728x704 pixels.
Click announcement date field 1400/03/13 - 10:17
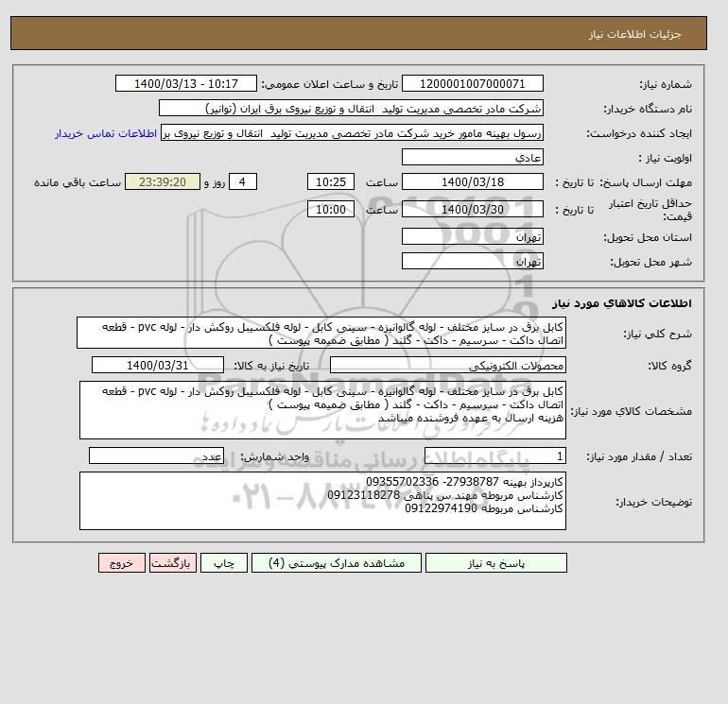pyautogui.click(x=185, y=83)
